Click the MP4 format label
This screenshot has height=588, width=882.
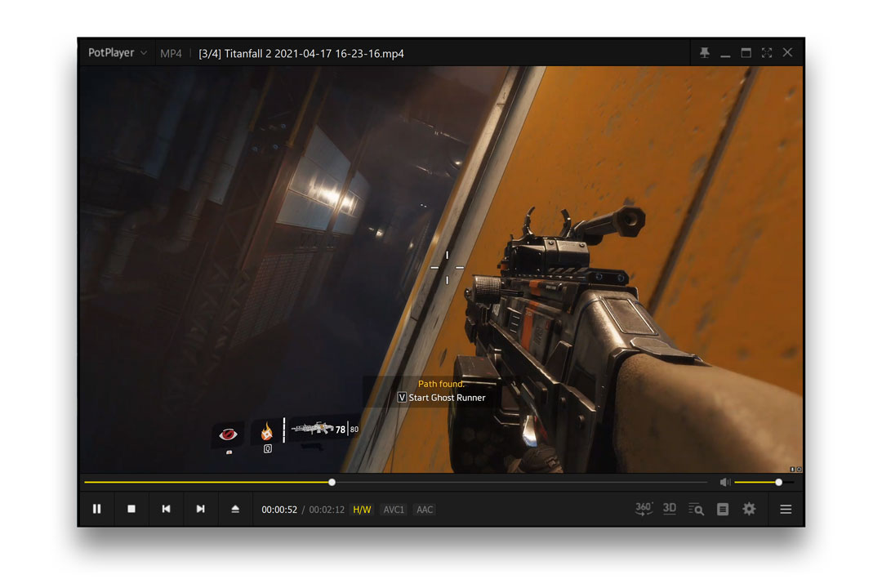[171, 53]
